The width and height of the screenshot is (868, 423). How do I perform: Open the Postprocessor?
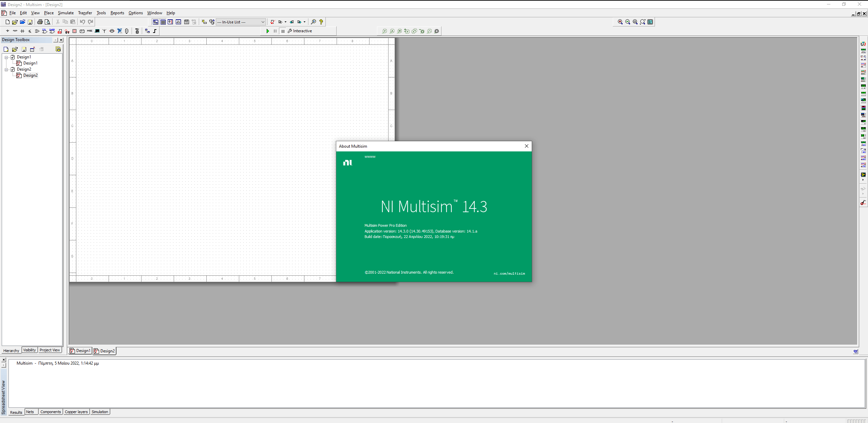tap(187, 22)
